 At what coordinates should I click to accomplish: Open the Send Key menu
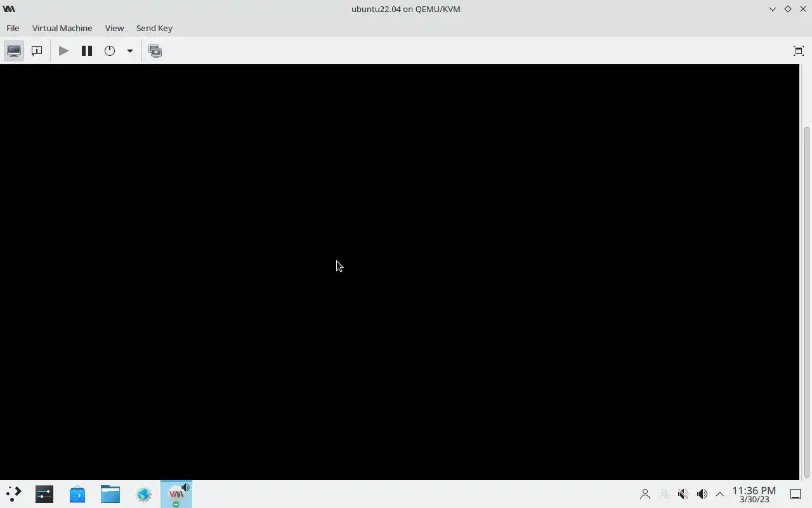tap(154, 28)
